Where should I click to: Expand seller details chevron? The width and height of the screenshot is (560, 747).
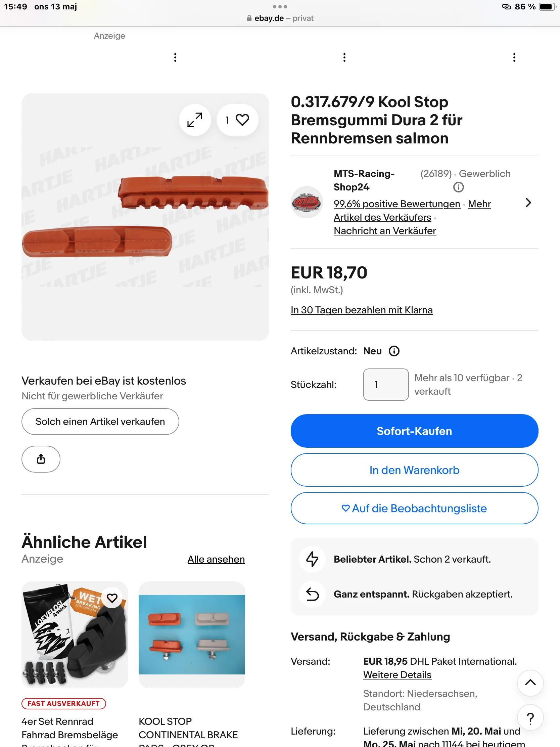(x=528, y=203)
